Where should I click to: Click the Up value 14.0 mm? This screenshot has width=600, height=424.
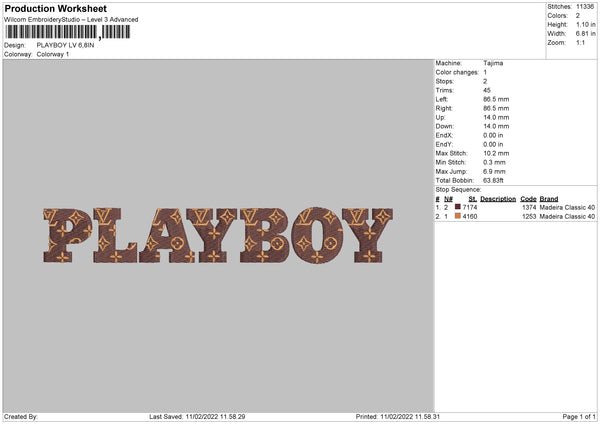click(x=496, y=117)
